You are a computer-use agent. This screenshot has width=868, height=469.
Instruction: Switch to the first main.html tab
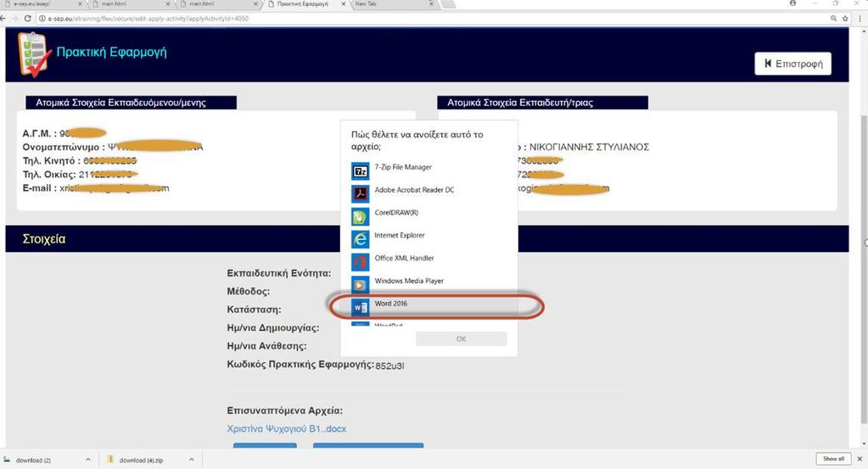coord(132,4)
